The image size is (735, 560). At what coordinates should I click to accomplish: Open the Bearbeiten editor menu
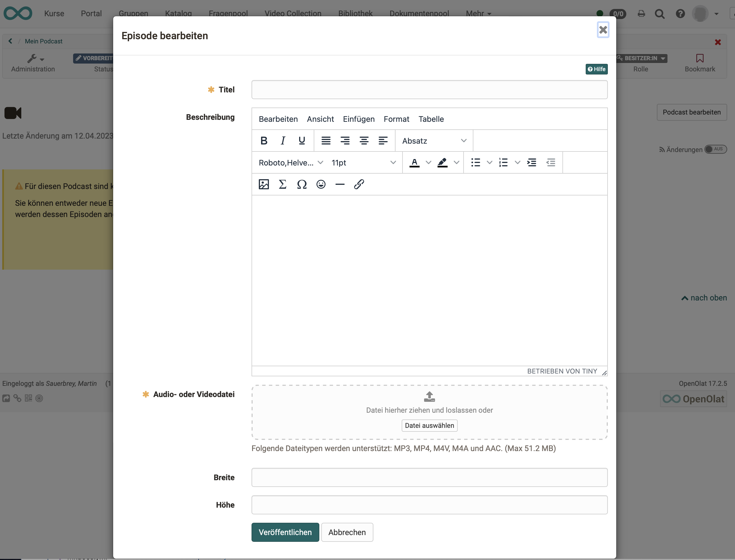click(x=278, y=119)
